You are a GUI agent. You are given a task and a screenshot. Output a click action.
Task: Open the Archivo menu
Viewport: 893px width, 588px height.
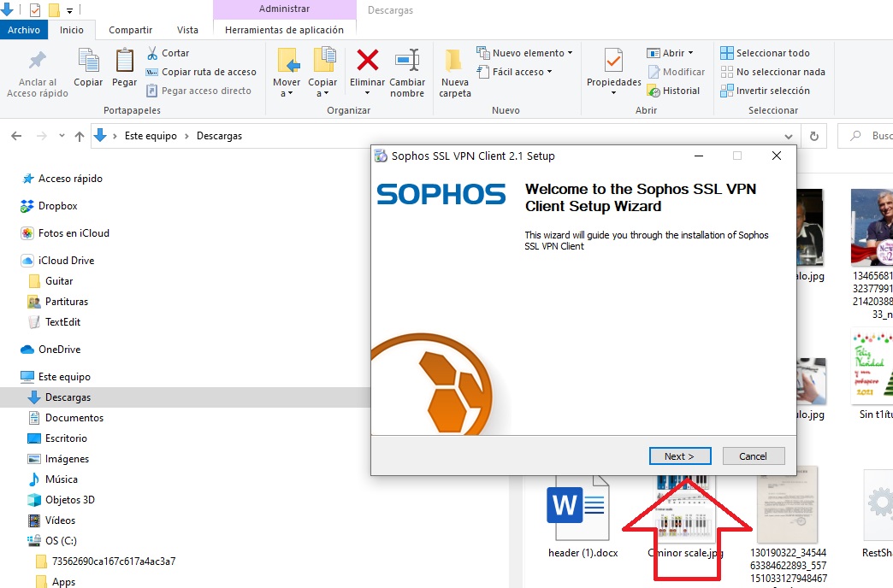pyautogui.click(x=25, y=28)
